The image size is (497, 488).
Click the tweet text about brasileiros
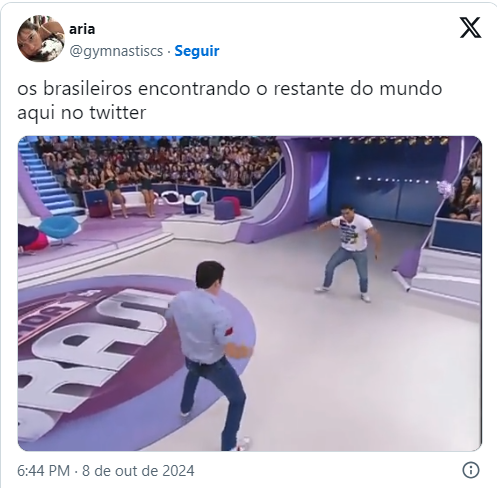[x=229, y=100]
